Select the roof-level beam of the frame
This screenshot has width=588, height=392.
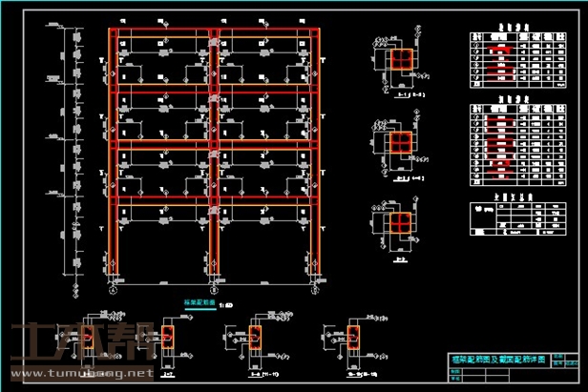pos(213,36)
